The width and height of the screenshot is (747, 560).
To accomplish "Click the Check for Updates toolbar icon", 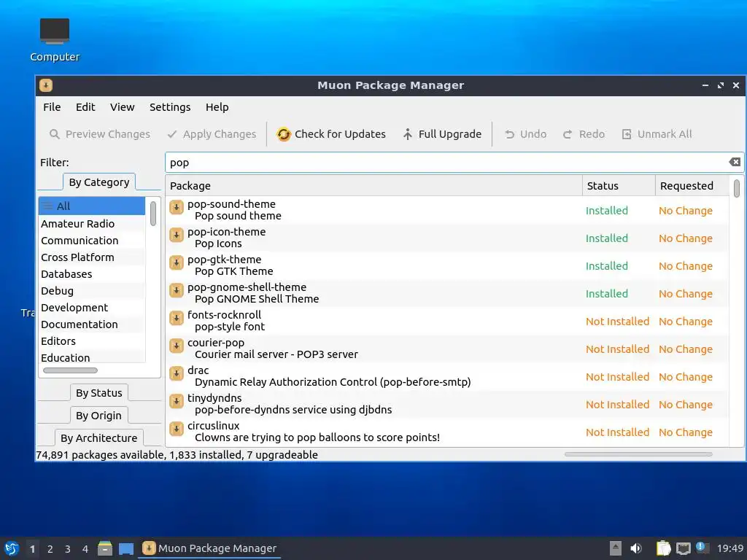I will click(284, 134).
